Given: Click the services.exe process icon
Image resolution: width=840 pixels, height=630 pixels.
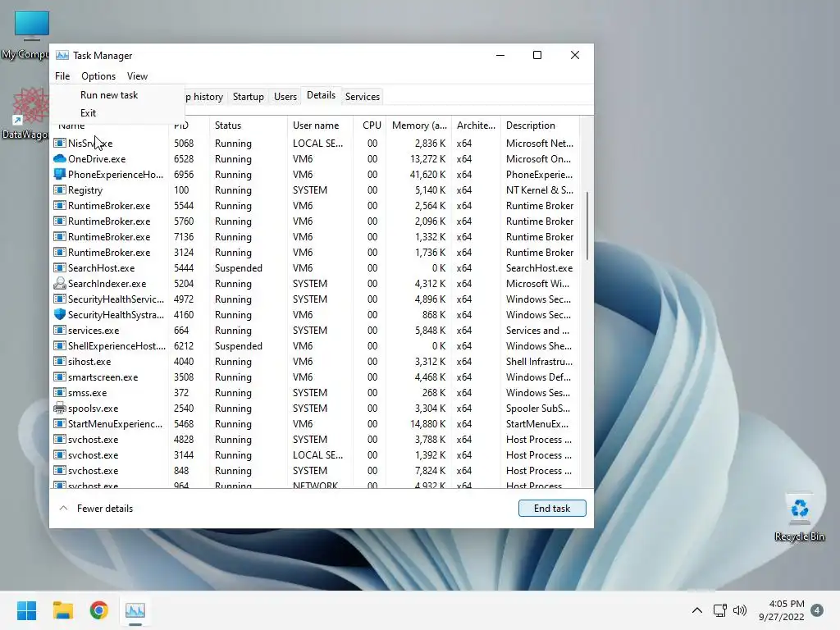Looking at the screenshot, I should [59, 330].
